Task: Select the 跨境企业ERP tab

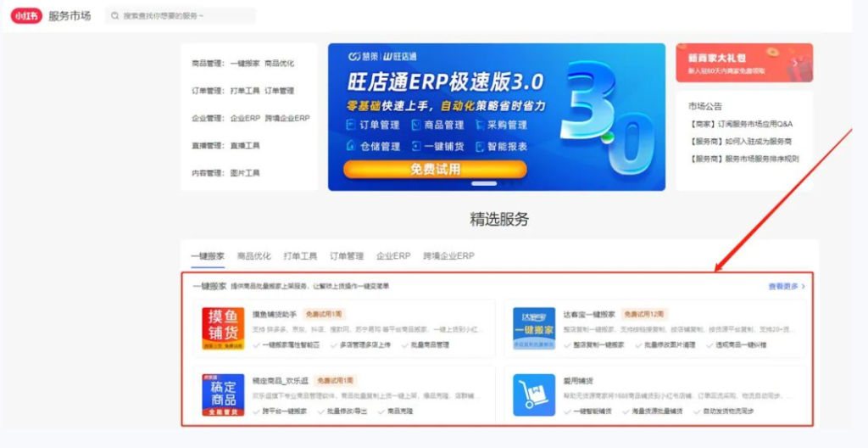Action: click(x=448, y=255)
